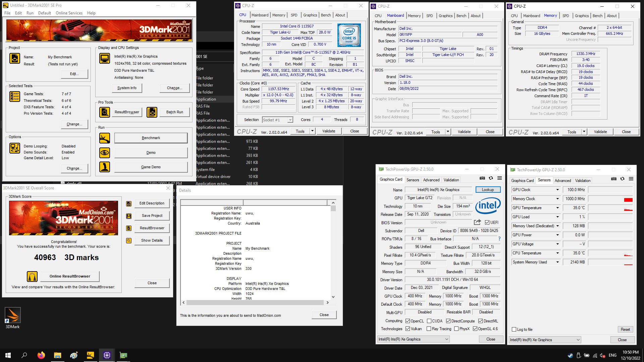Open File Explorer from the taskbar

[x=58, y=355]
